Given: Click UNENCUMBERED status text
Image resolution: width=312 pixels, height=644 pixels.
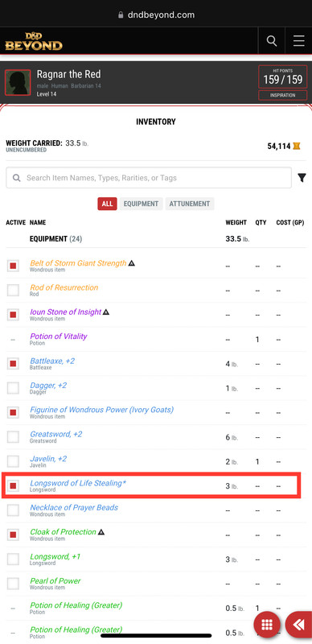Looking at the screenshot, I should (27, 150).
